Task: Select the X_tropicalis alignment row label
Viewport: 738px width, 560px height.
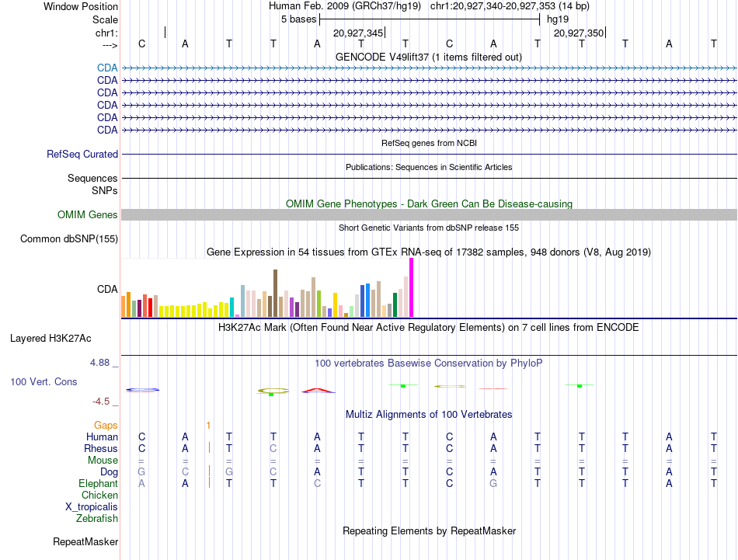Action: (92, 507)
